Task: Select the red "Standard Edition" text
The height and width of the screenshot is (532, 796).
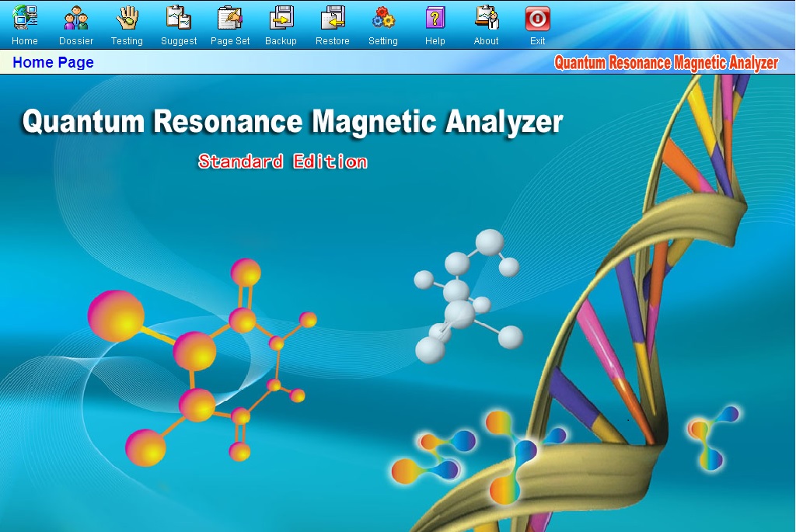Action: click(283, 162)
